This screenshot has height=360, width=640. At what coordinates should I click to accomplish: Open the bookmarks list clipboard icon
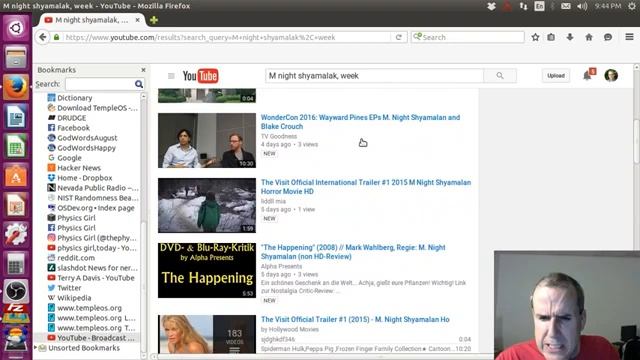[551, 37]
